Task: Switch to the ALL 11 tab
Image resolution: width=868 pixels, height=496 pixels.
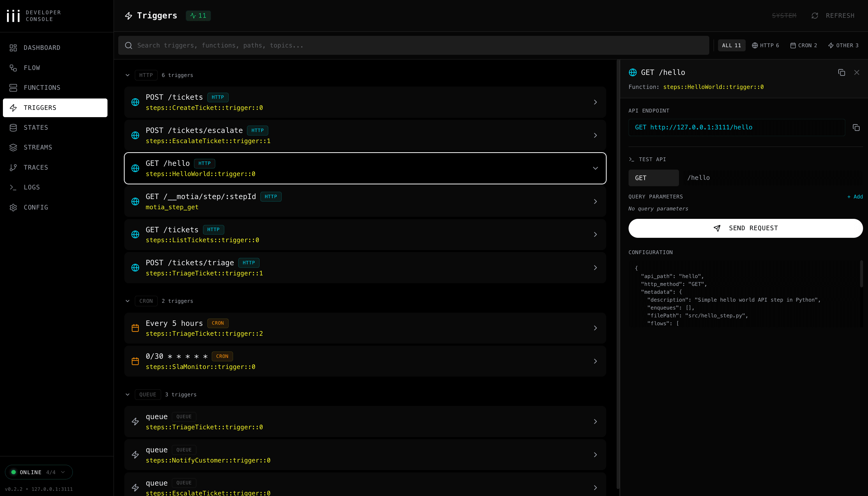Action: [x=731, y=45]
